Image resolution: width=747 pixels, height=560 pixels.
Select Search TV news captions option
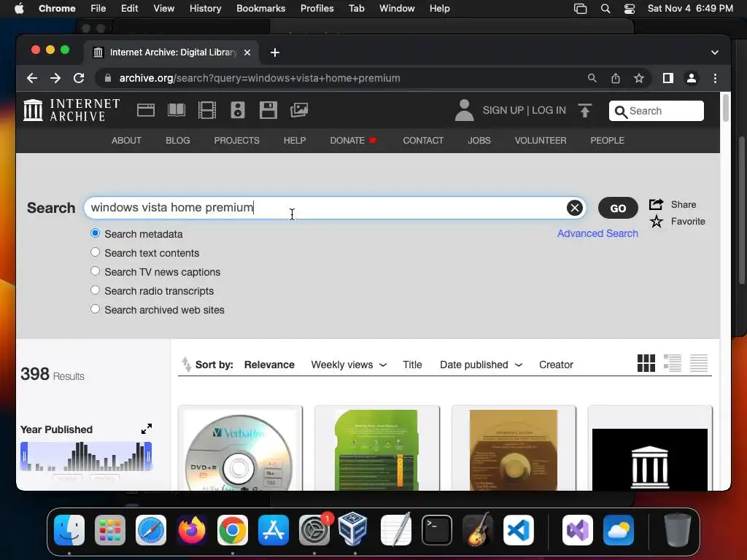[x=96, y=271]
